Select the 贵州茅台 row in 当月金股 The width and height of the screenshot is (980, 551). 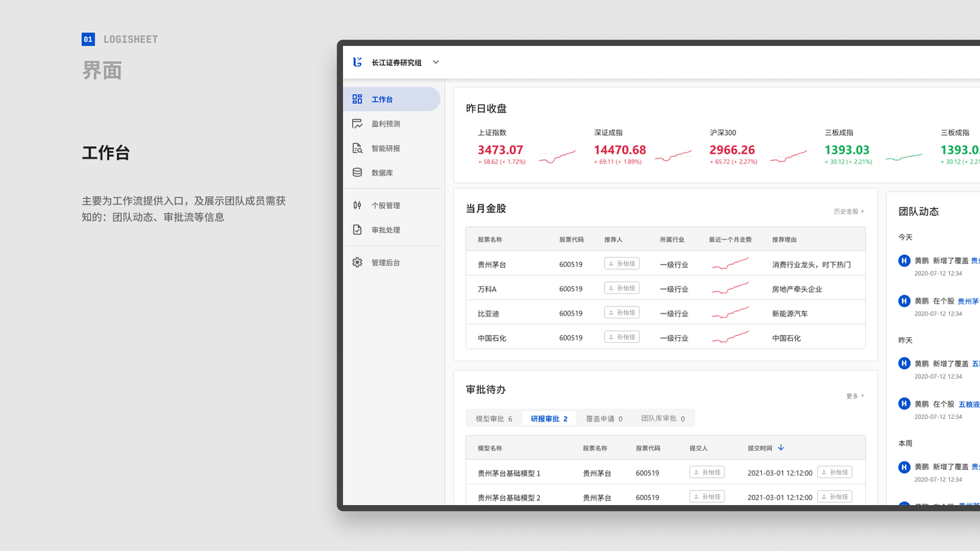pyautogui.click(x=665, y=263)
